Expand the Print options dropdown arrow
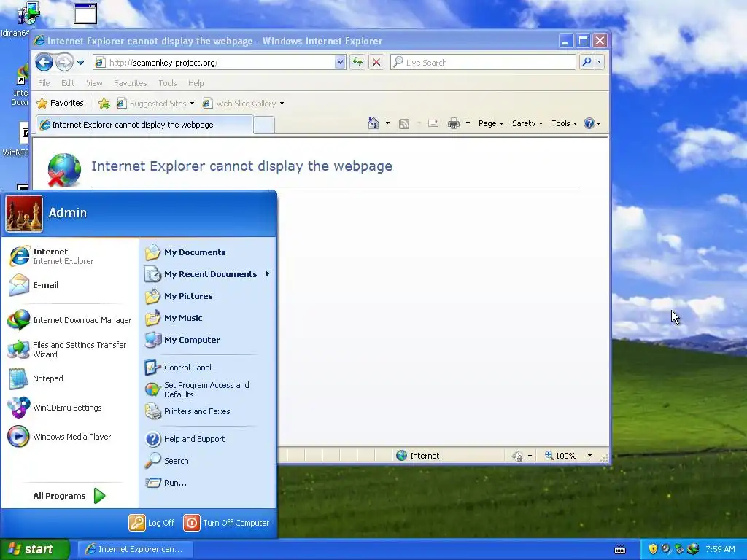 468,123
